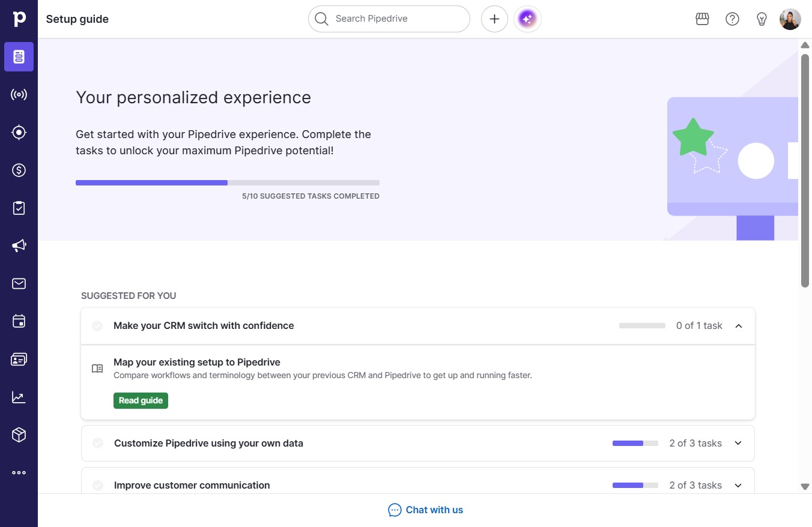
Task: Click the Customize Pipedrive using your own data title
Action: click(x=208, y=444)
